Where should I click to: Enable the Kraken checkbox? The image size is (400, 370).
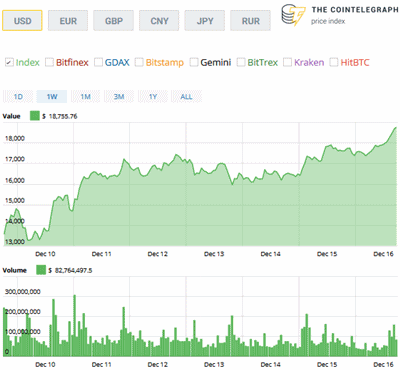[x=287, y=62]
